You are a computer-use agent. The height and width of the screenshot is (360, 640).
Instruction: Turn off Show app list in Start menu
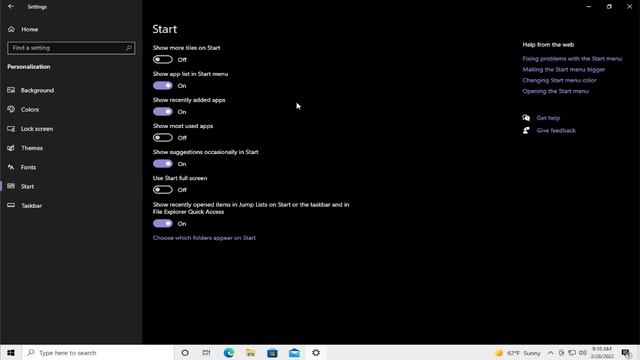[x=163, y=86]
